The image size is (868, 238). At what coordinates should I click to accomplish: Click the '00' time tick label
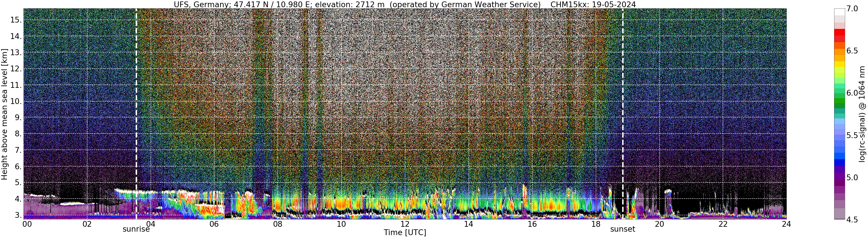pyautogui.click(x=27, y=224)
